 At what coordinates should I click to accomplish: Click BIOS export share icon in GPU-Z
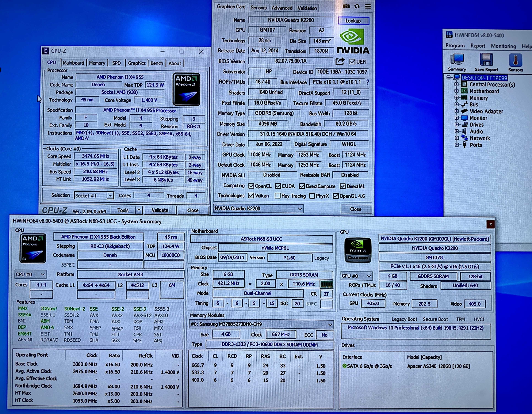click(340, 61)
